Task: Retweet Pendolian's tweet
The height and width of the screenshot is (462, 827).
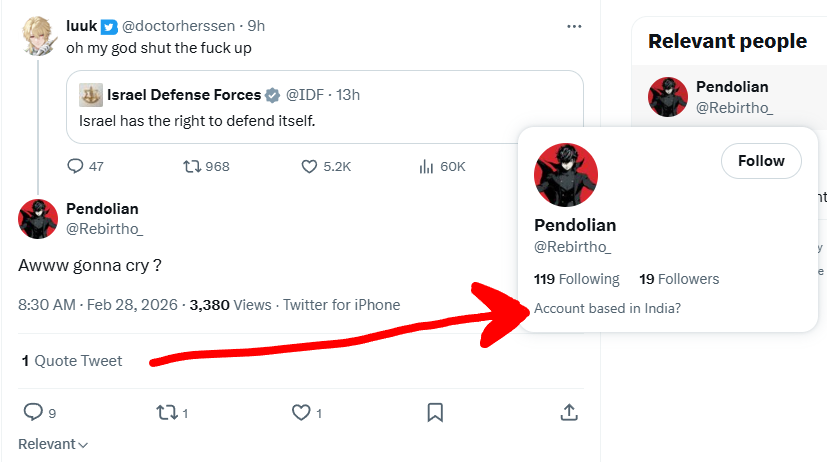Action: pos(166,411)
